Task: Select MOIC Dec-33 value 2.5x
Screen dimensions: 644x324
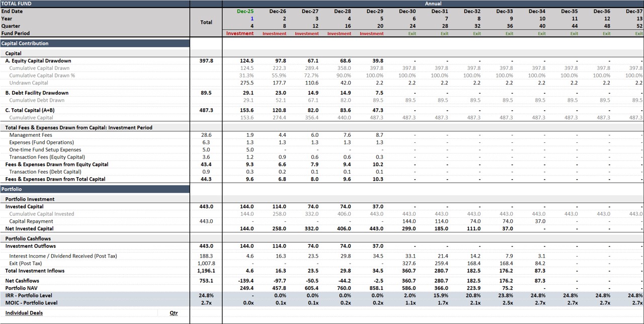Action: 508,303
